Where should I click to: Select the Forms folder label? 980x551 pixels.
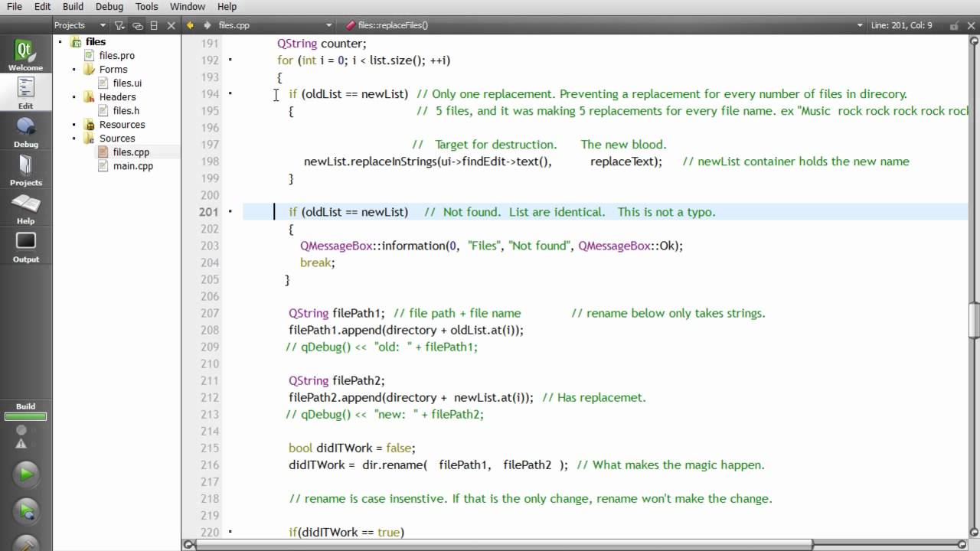pos(113,70)
